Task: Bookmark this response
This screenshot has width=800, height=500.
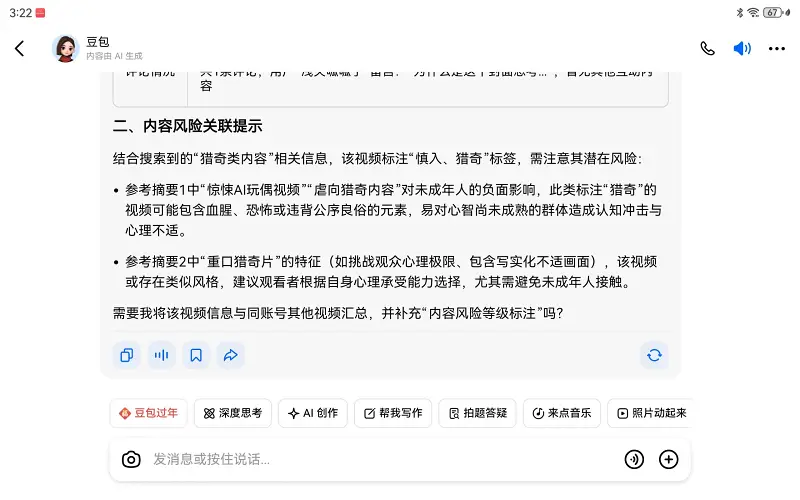Action: (x=196, y=355)
